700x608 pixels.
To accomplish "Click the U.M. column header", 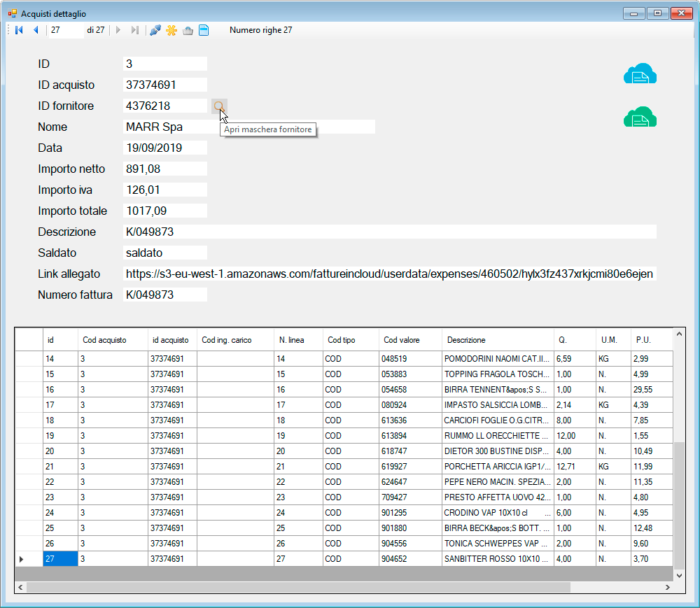I will click(x=613, y=340).
